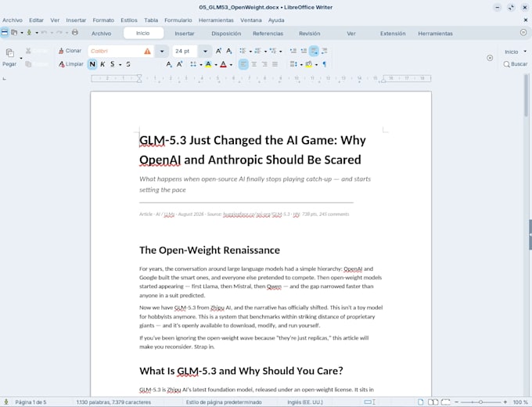
Task: Click the red font color swatch
Action: [x=223, y=64]
